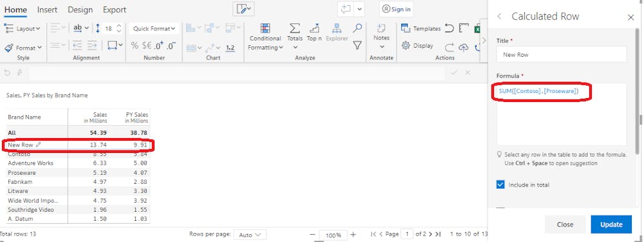Increase the row height stepper value
The height and width of the screenshot is (242, 644).
coord(119,26)
